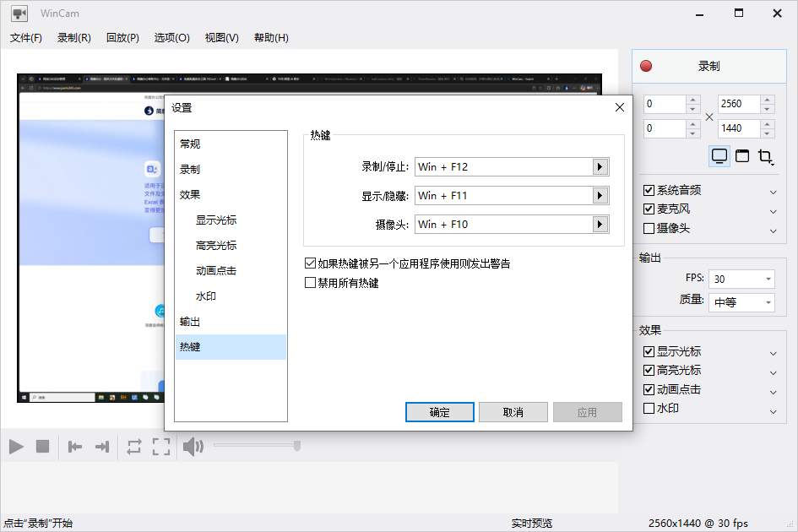Image resolution: width=798 pixels, height=532 pixels.
Task: Increase width 2560 with up spinner
Action: click(x=767, y=100)
